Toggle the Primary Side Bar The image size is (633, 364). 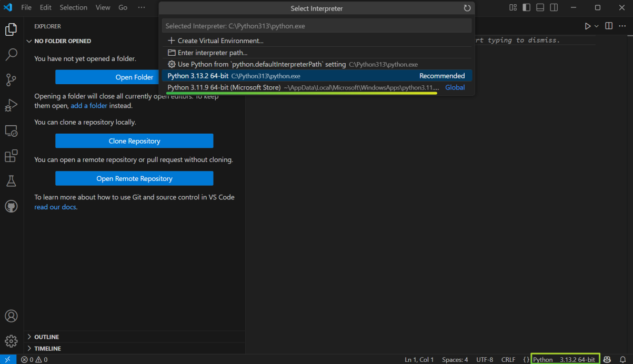(527, 7)
